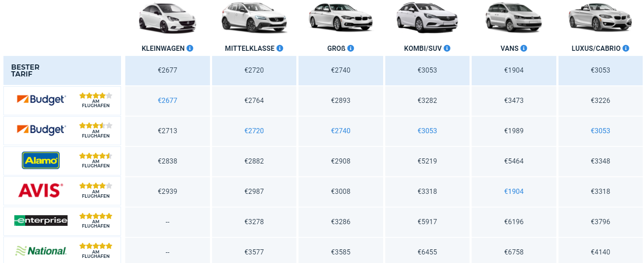The width and height of the screenshot is (644, 263).
Task: Click the Alamo star rating
Action: (95, 156)
